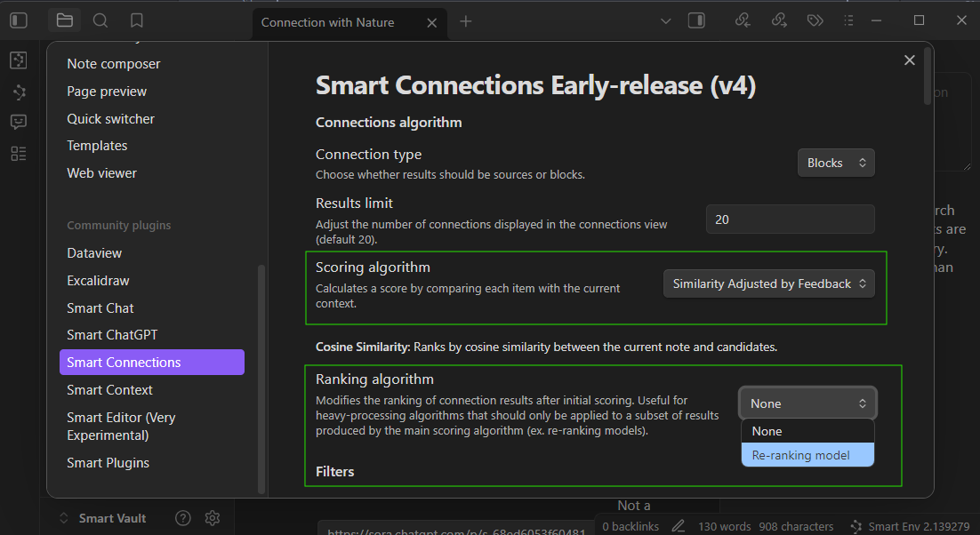This screenshot has height=535, width=980.
Task: Toggle the right sidebar icon
Action: pos(696,20)
